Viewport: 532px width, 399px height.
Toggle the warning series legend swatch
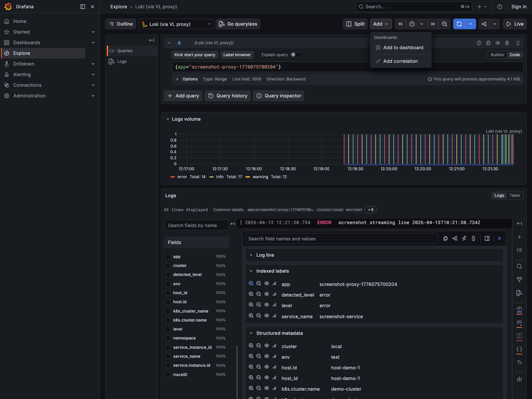pos(248,177)
